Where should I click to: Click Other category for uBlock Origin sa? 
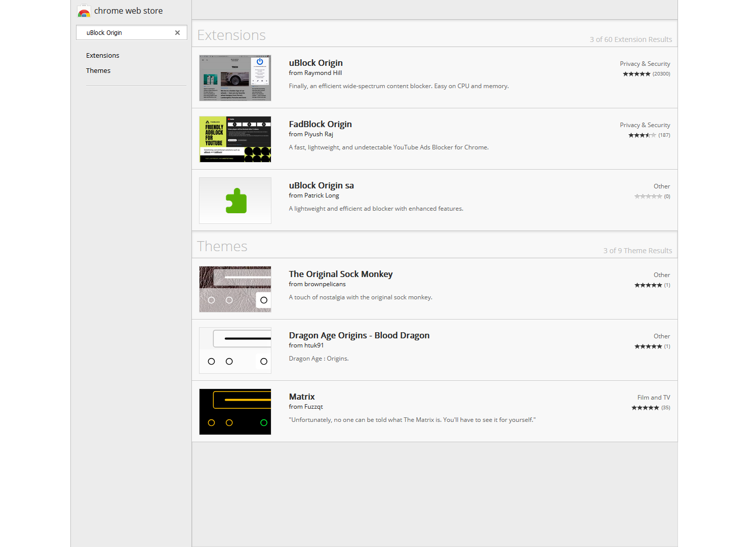pyautogui.click(x=662, y=186)
